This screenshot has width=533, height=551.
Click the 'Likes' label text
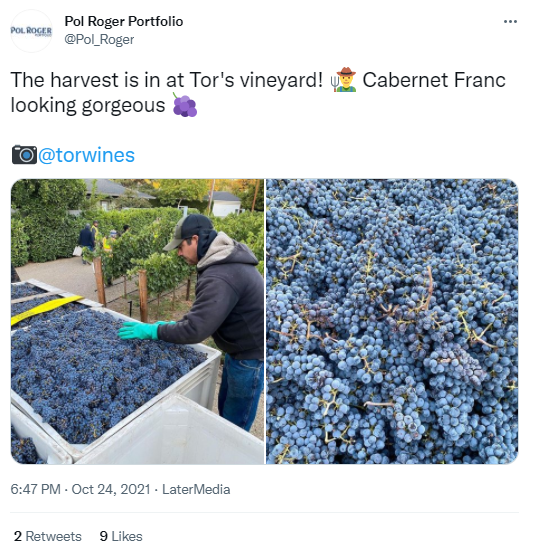click(x=127, y=536)
